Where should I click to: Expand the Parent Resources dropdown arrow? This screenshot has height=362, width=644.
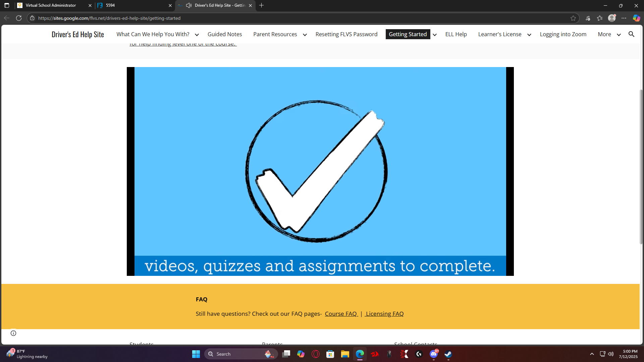305,35
